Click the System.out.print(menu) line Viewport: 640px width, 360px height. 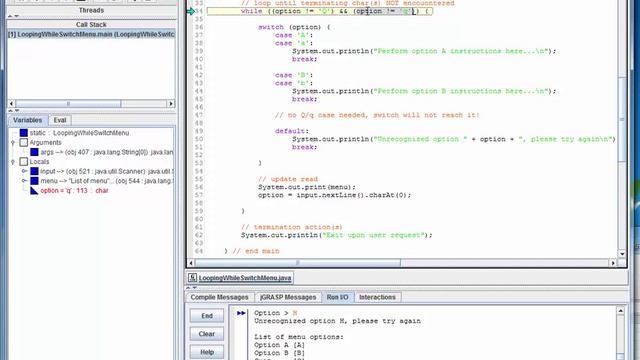click(x=307, y=187)
